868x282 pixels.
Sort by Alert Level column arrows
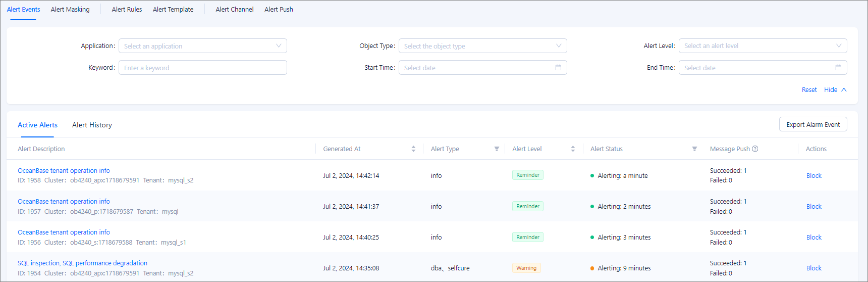(x=573, y=149)
